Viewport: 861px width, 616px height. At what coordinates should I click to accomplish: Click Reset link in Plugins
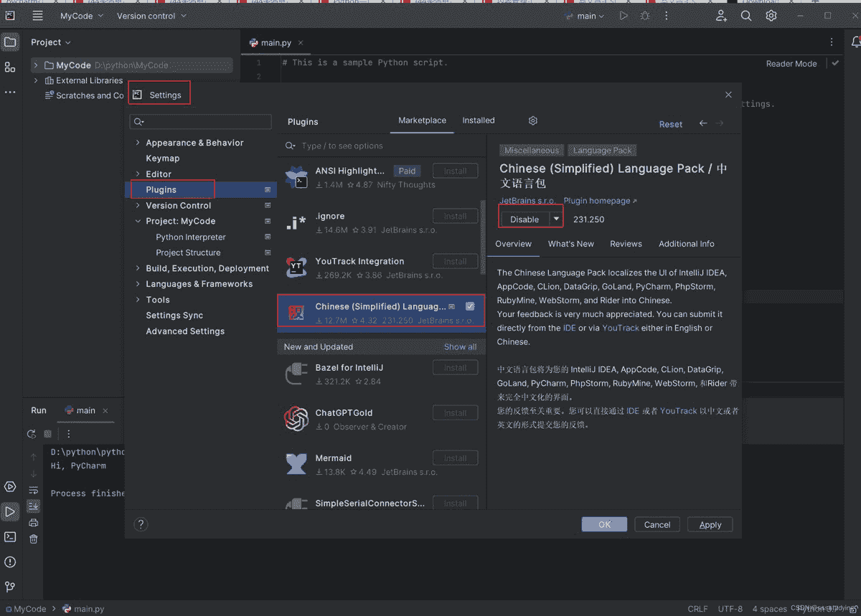pos(671,124)
